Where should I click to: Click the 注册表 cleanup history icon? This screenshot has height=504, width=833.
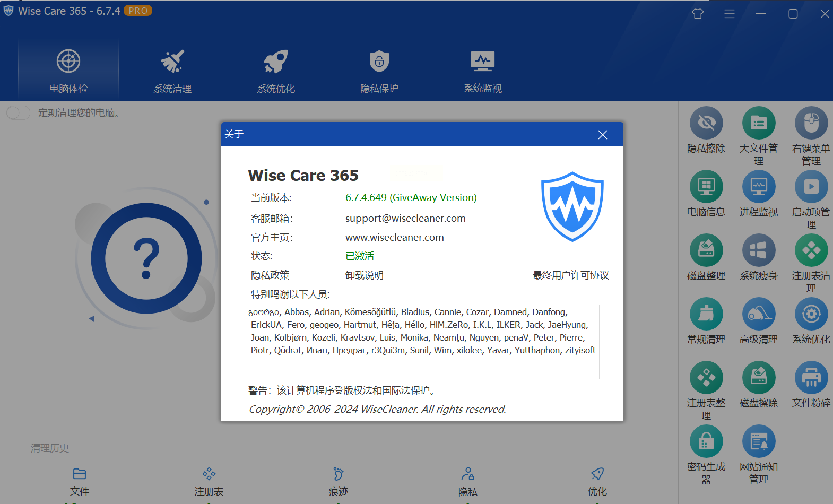coord(209,474)
